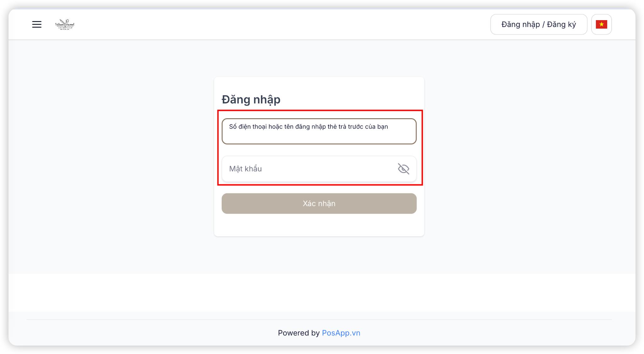Open the language selector dropdown
644x354 pixels.
coord(601,25)
